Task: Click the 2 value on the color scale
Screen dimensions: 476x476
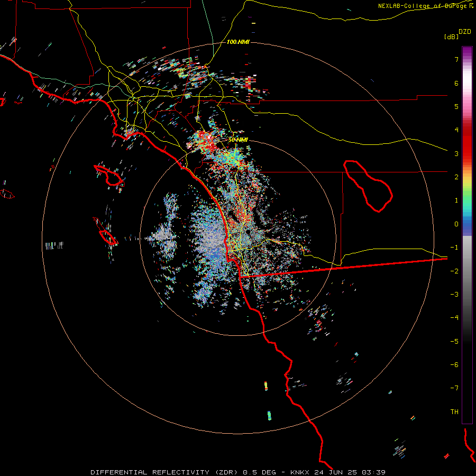Action: click(x=456, y=177)
